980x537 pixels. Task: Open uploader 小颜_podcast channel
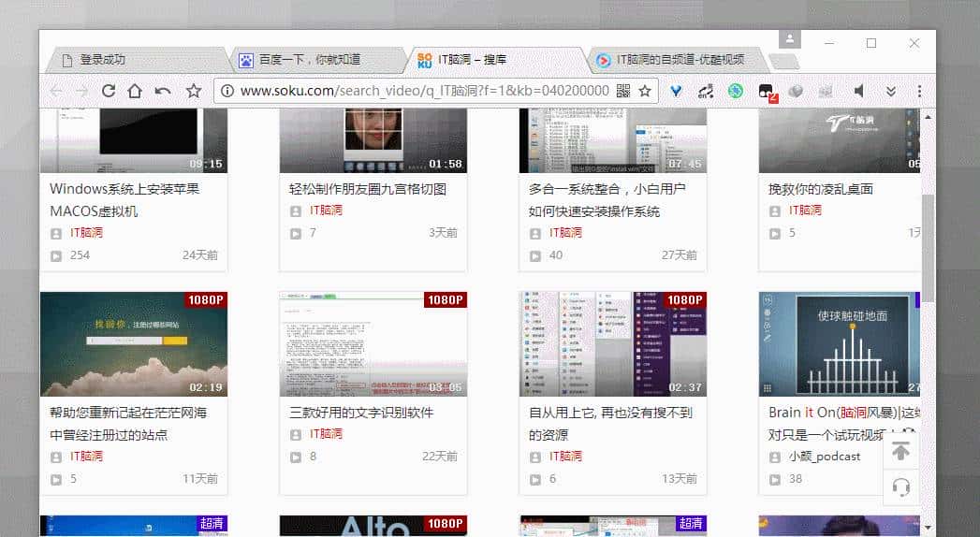825,457
